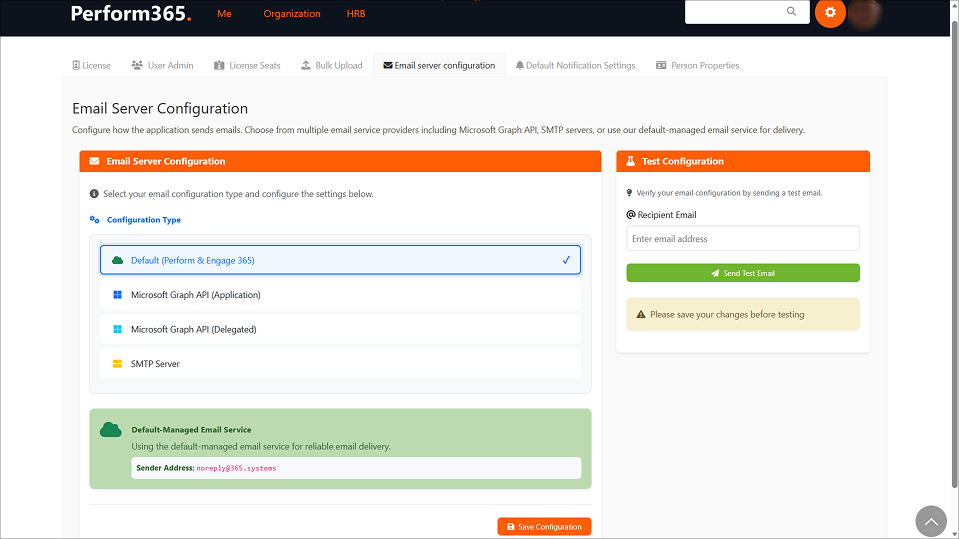Image resolution: width=959 pixels, height=539 pixels.
Task: Click large cloud icon in Default-Managed Email Service
Action: point(111,429)
